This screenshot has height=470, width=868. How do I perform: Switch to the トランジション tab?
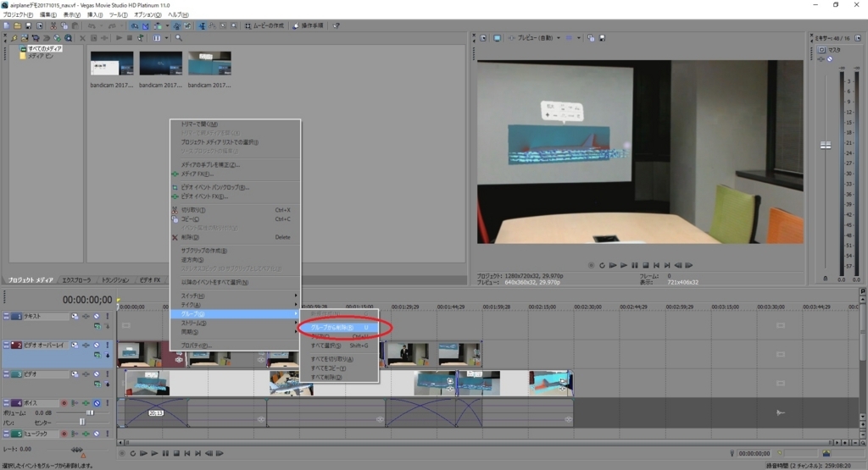(x=115, y=280)
